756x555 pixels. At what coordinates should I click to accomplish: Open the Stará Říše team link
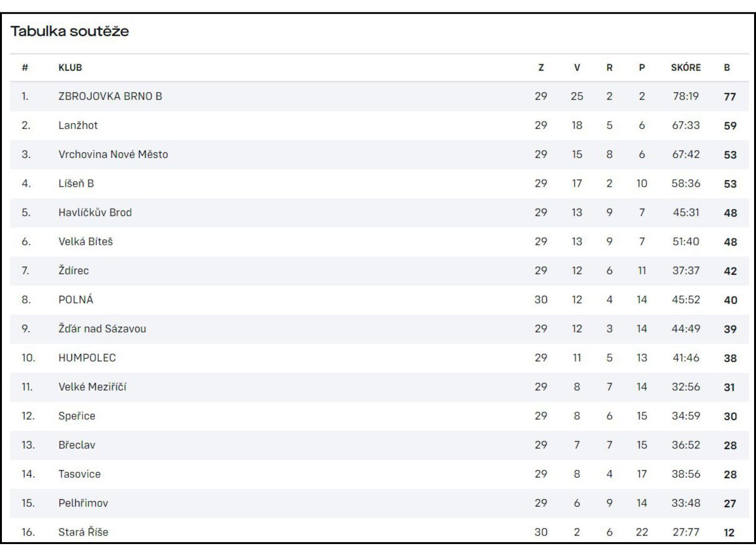(x=83, y=532)
